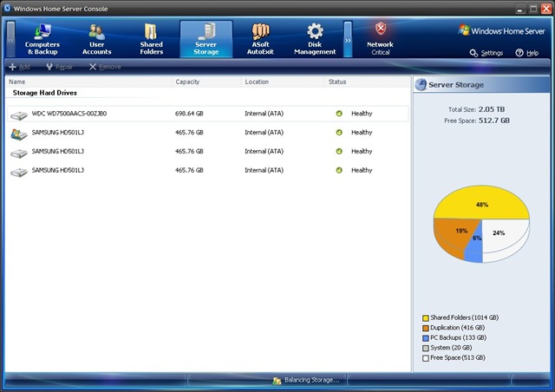
Task: Click the Duplication (416 GB) legend text
Action: (x=457, y=328)
